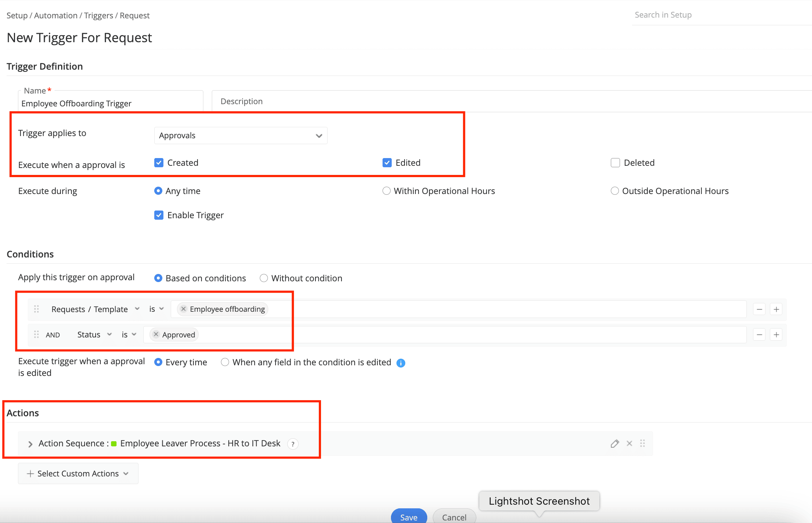The image size is (812, 523).
Task: Select Within Operational Hours radio button
Action: 386,191
